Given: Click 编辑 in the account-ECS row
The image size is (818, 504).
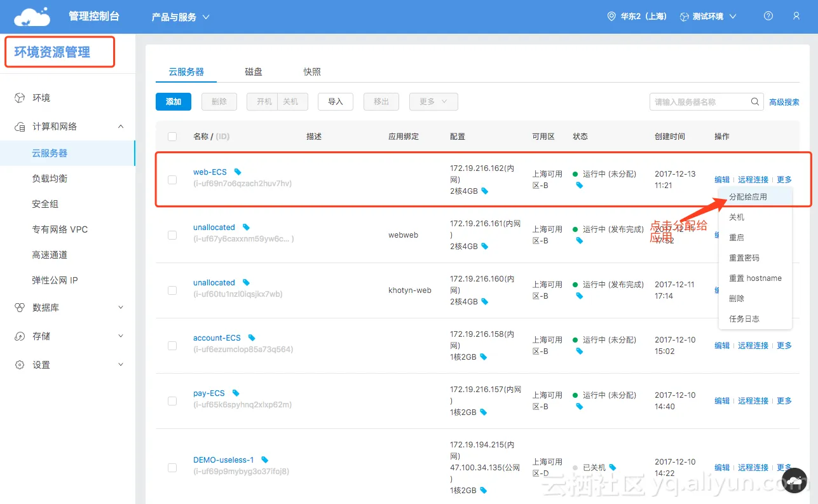Looking at the screenshot, I should (722, 346).
